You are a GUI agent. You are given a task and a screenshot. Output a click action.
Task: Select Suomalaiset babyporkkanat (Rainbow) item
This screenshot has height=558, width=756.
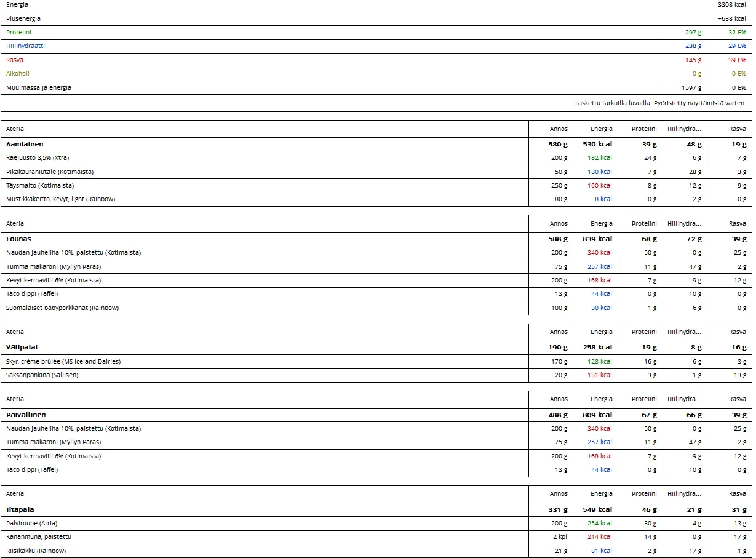[x=62, y=308]
